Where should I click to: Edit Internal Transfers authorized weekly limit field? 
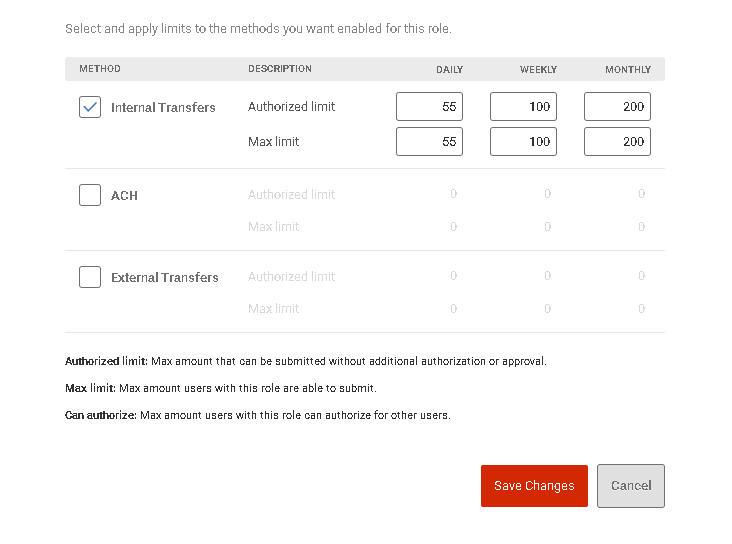tap(523, 106)
